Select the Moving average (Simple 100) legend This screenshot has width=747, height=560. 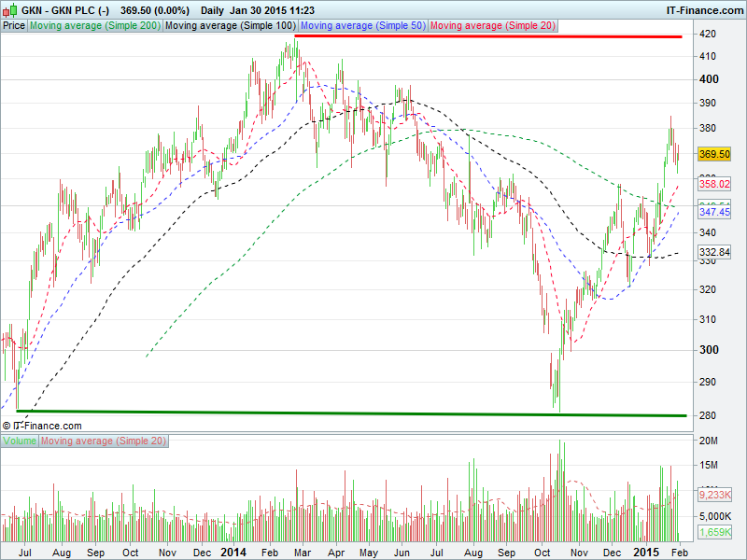230,26
